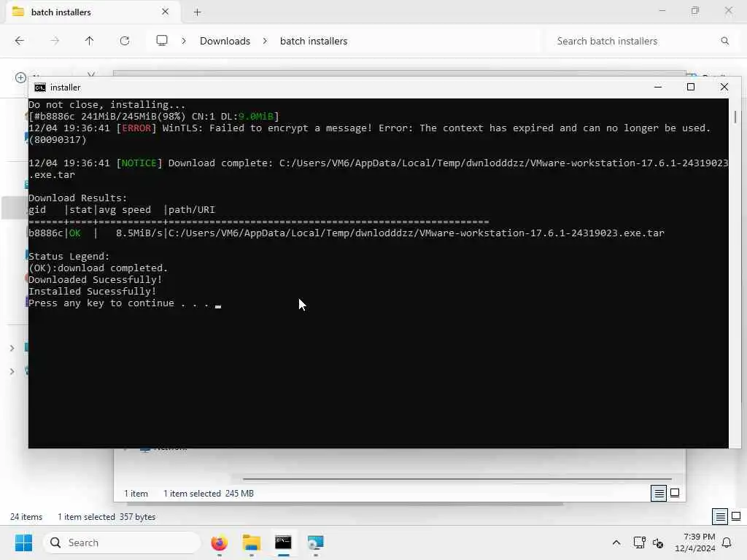Click the This PC monitor icon in address bar
This screenshot has height=560, width=747.
[x=162, y=41]
